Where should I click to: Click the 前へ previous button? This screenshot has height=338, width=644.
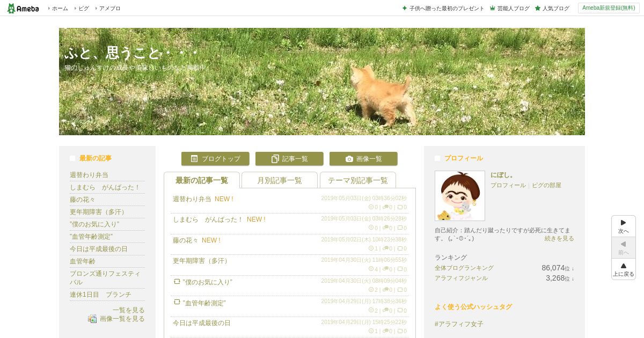pos(624,248)
